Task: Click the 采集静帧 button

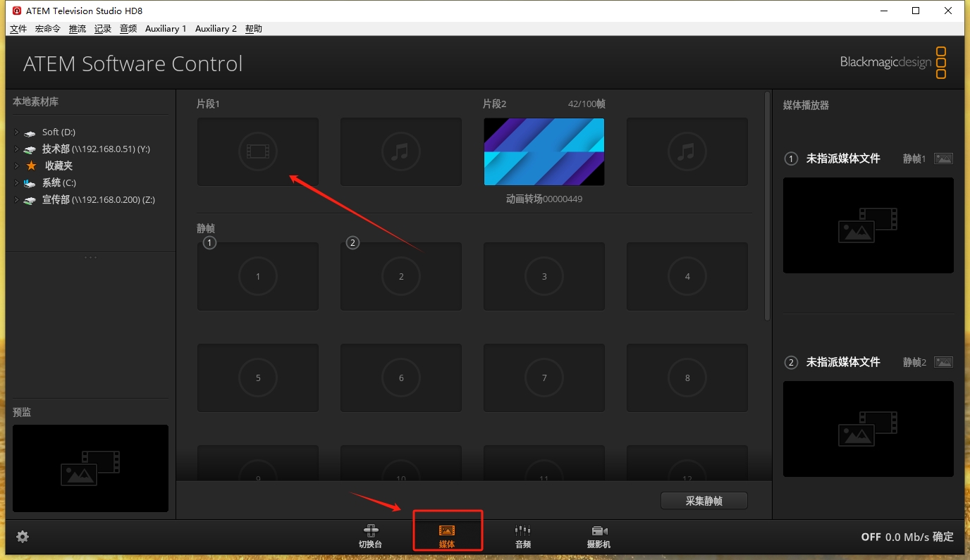Action: point(704,501)
